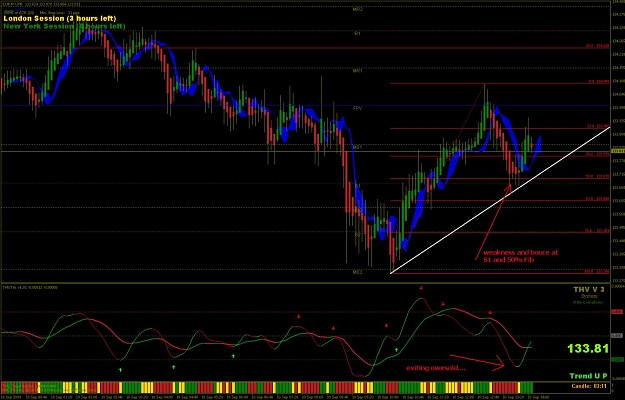Select the 50.0 Fibonacci level label
Screen dimensions: 625x400
click(597, 176)
